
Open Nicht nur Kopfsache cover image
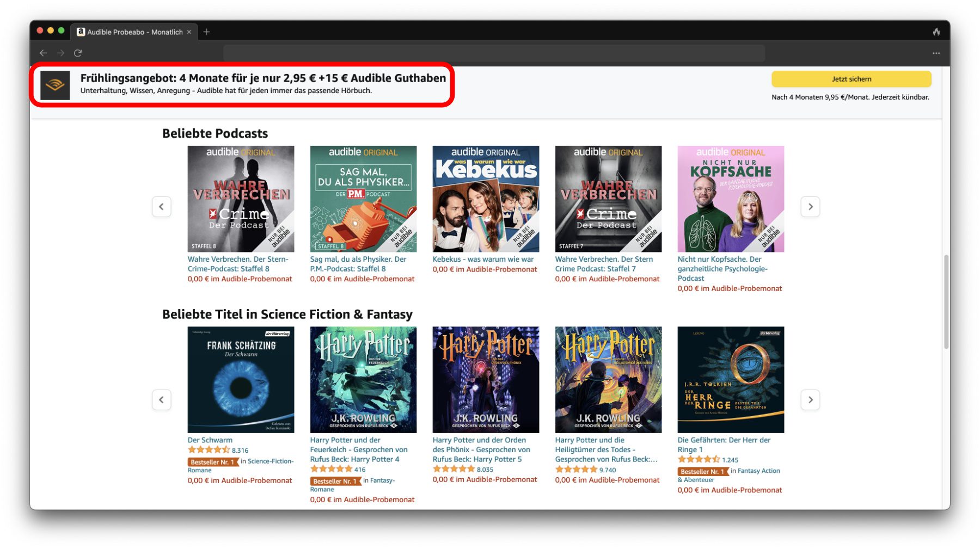coord(731,199)
